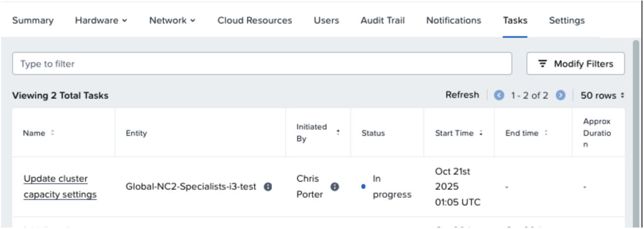Sort by Initiated By column

(x=338, y=133)
